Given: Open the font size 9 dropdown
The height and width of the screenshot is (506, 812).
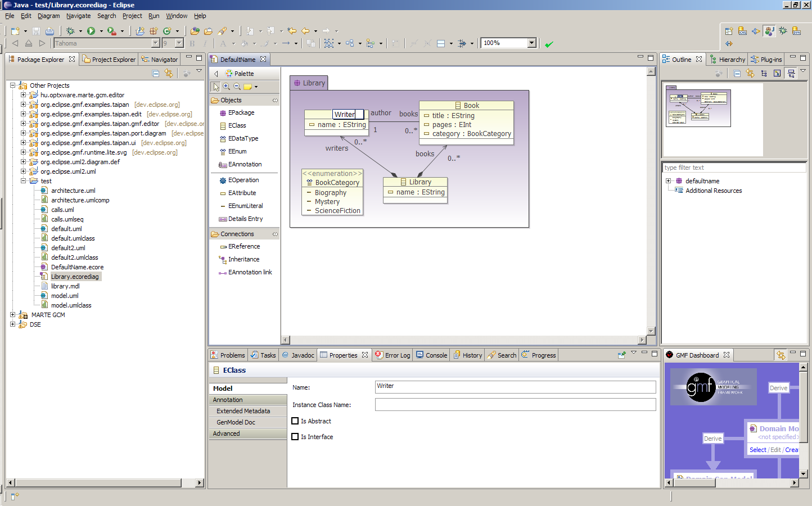Looking at the screenshot, I should 179,43.
